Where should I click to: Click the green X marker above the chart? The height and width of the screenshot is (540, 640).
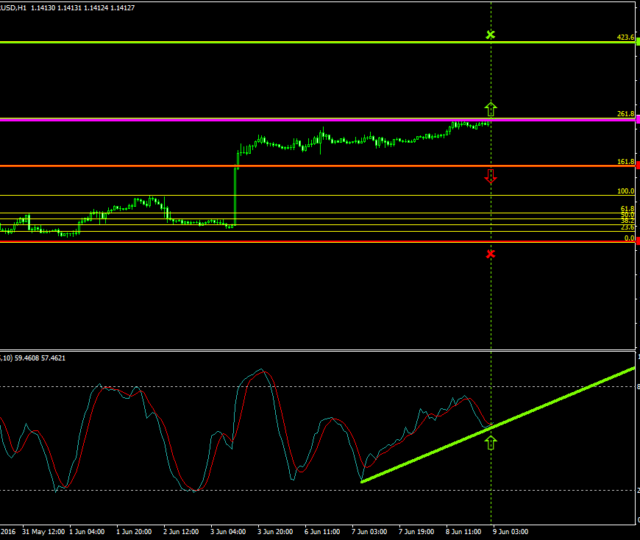pyautogui.click(x=490, y=35)
